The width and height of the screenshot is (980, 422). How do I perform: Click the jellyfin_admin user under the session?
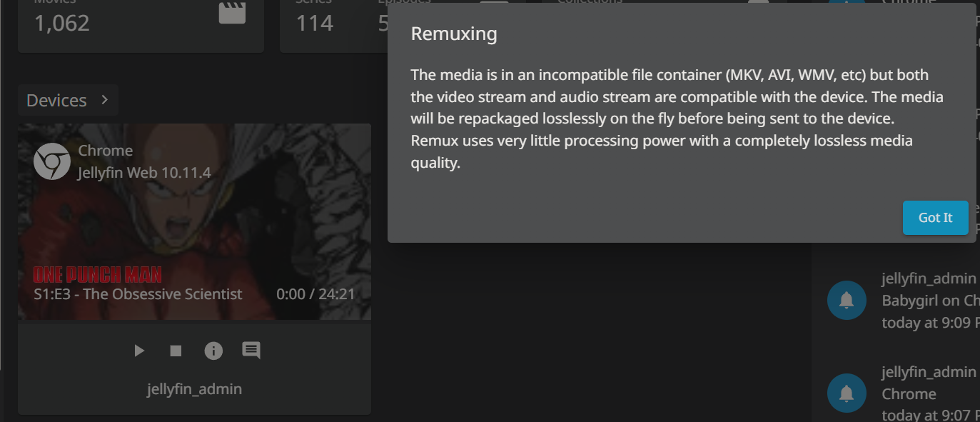194,389
